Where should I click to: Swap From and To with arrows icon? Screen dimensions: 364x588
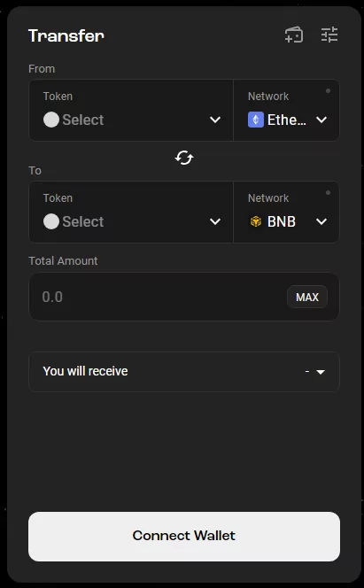pyautogui.click(x=184, y=158)
